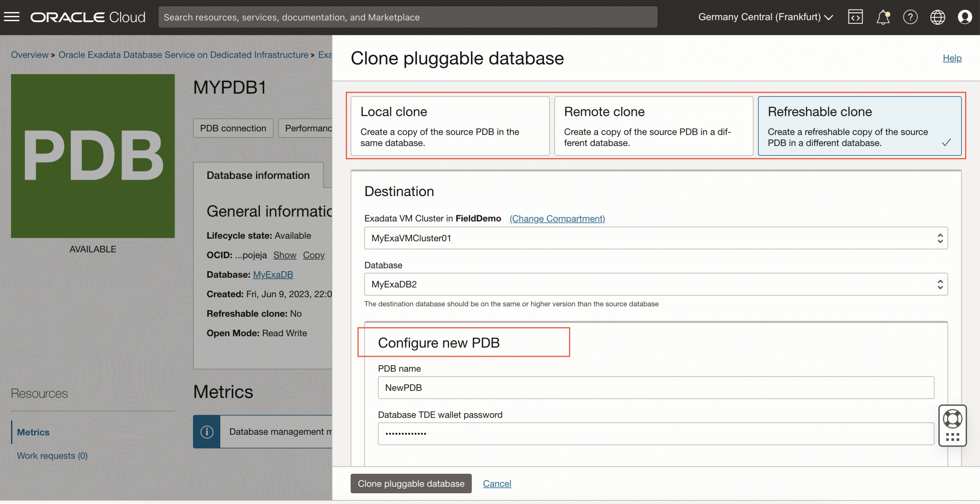Click the help question mark icon
The height and width of the screenshot is (504, 980).
pos(911,17)
